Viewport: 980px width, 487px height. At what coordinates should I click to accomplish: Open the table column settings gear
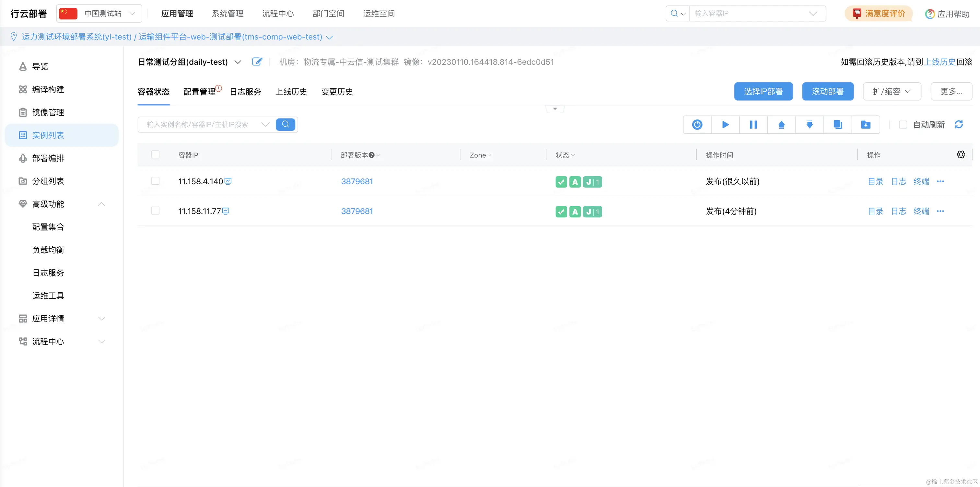coord(961,154)
